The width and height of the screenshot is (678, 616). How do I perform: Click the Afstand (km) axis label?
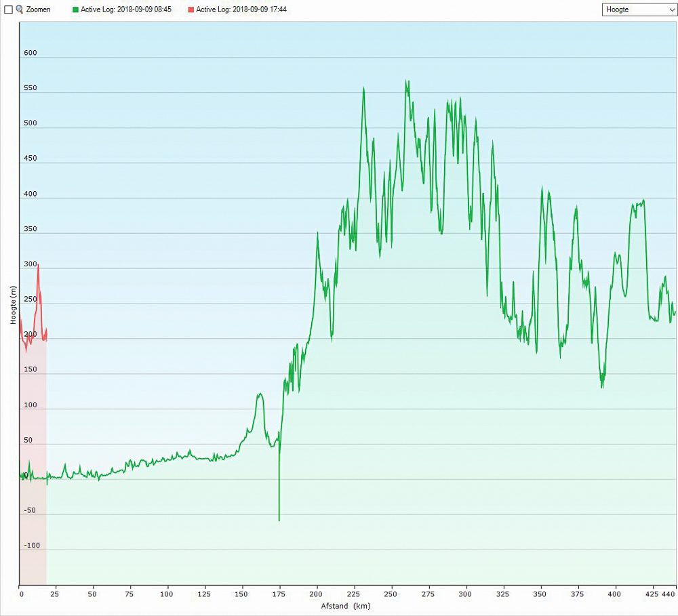pyautogui.click(x=346, y=606)
